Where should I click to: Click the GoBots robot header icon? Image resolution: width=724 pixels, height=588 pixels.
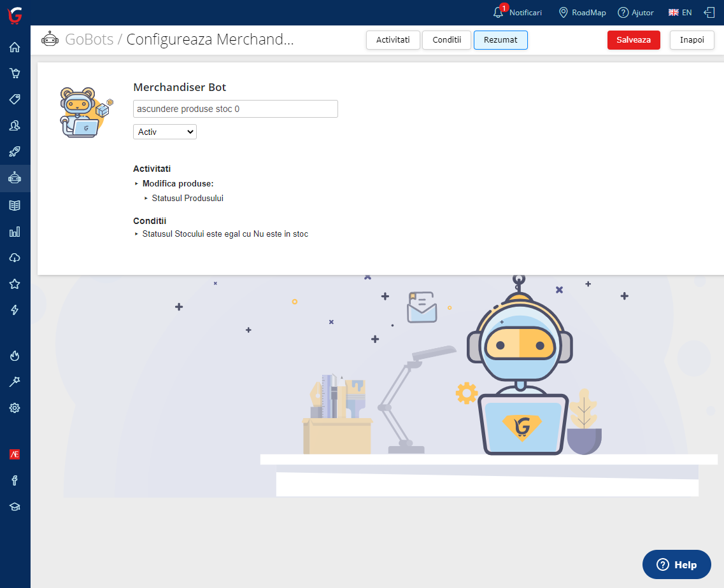[x=50, y=39]
